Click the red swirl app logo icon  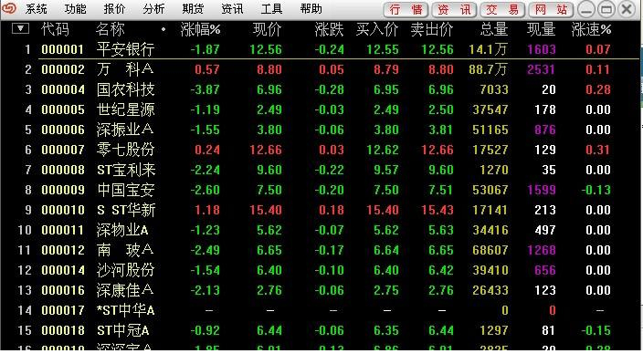click(x=9, y=8)
